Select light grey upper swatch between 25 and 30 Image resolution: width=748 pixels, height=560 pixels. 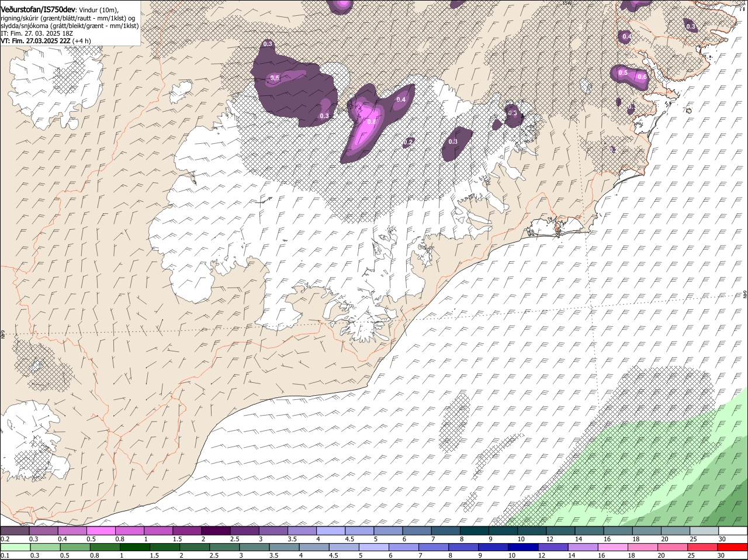pos(704,531)
